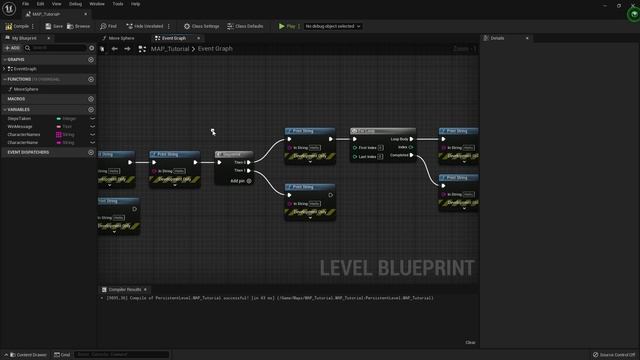The image size is (640, 360).
Task: Open the Debug menu
Action: coord(75,4)
